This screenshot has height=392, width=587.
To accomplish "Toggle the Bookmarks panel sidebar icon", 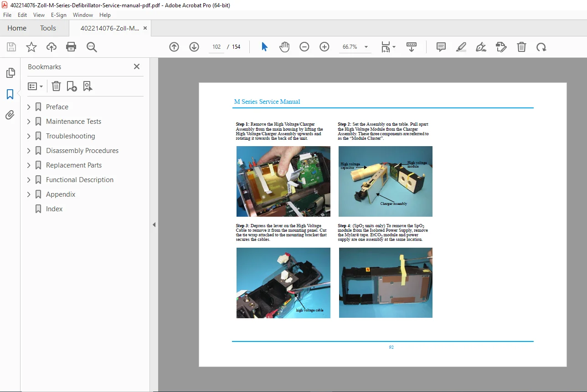I will coord(10,94).
